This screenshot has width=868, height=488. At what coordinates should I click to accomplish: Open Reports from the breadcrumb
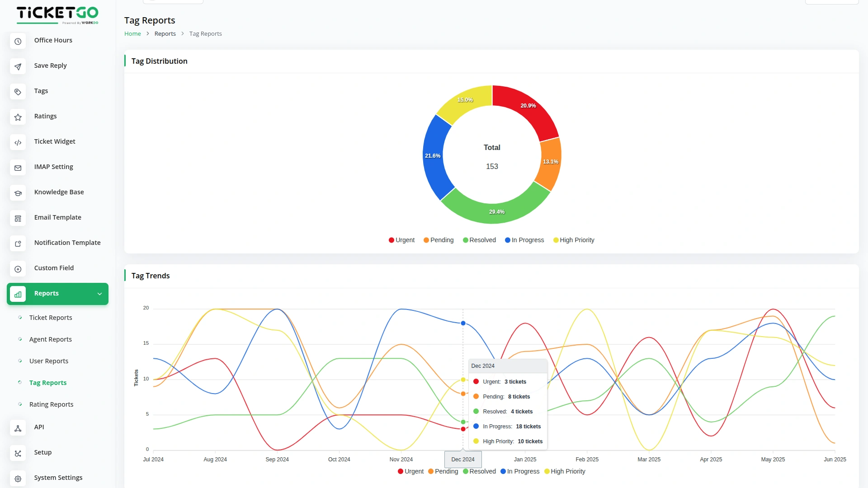(165, 33)
